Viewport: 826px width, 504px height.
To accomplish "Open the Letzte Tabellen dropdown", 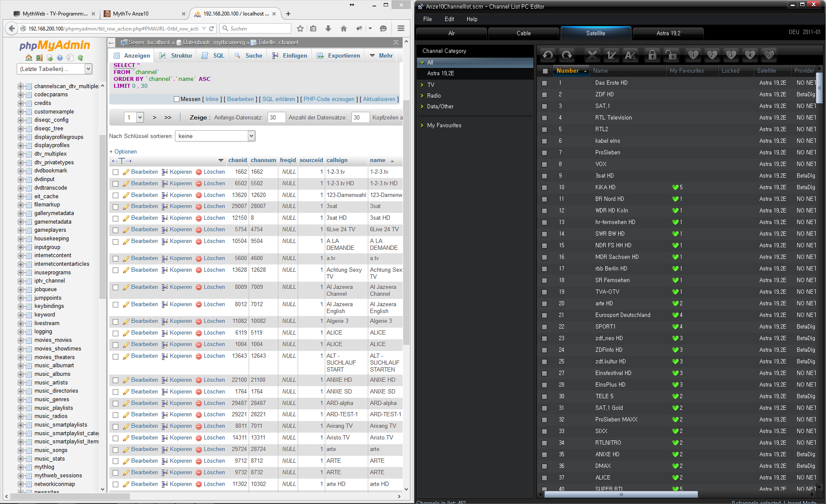I will [54, 69].
